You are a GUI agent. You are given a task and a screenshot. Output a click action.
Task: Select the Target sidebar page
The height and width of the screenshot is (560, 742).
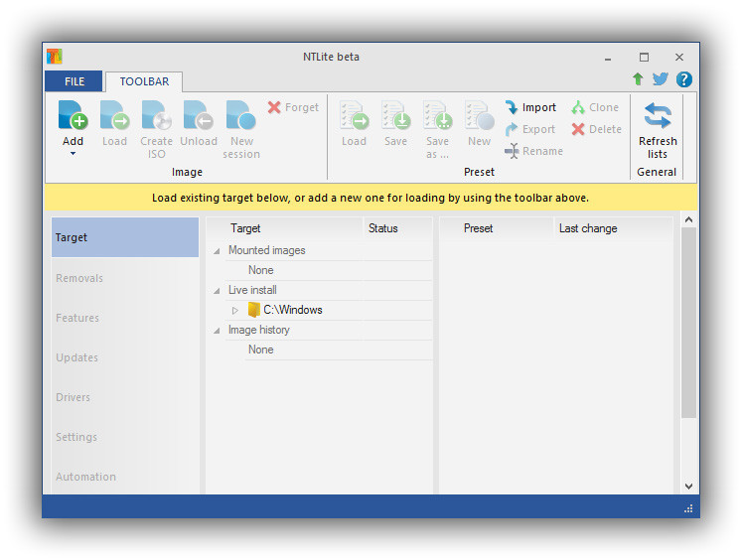pos(125,238)
